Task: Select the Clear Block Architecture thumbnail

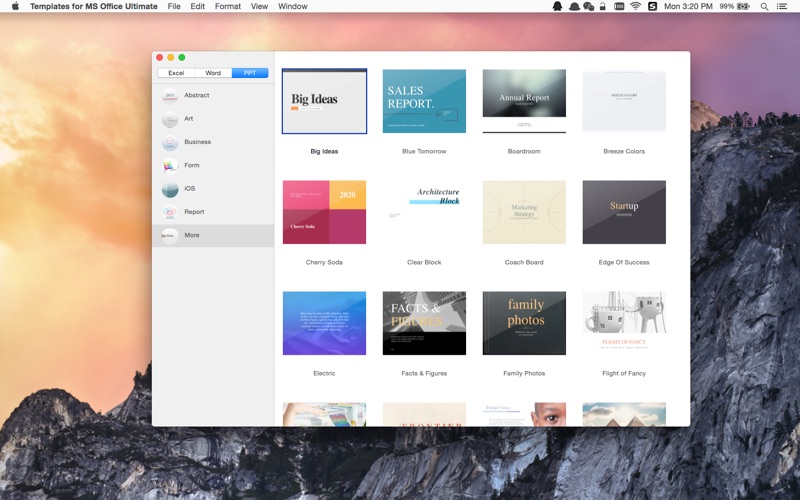Action: [424, 212]
